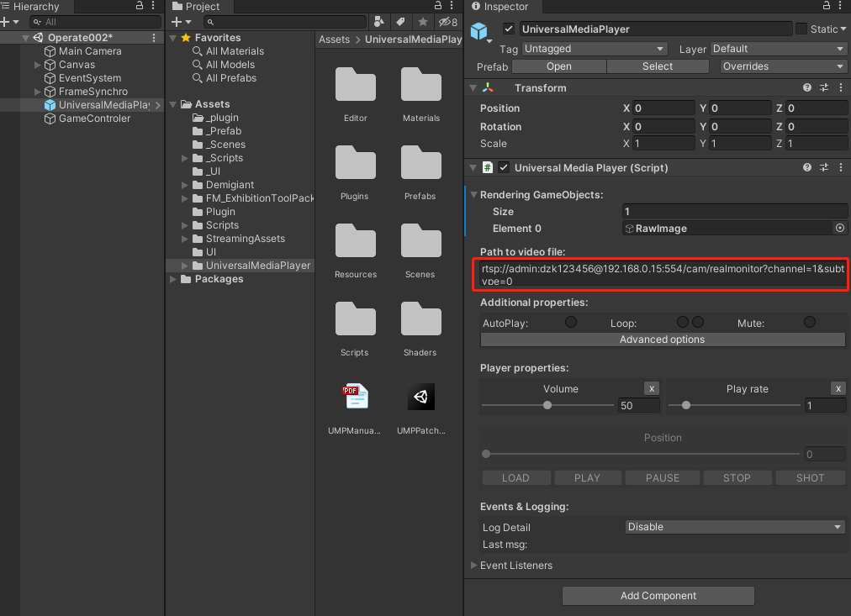Click the Path to video file field

[x=662, y=276]
